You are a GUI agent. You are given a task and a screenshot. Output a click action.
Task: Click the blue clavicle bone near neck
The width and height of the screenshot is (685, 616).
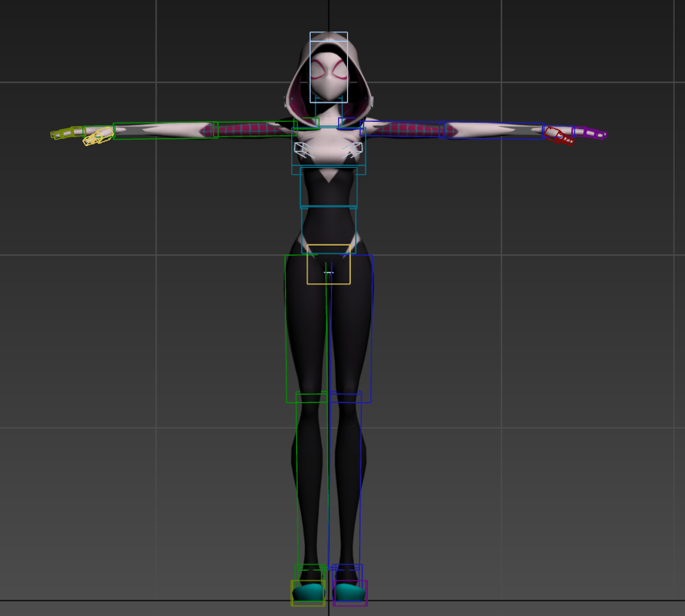pos(351,124)
